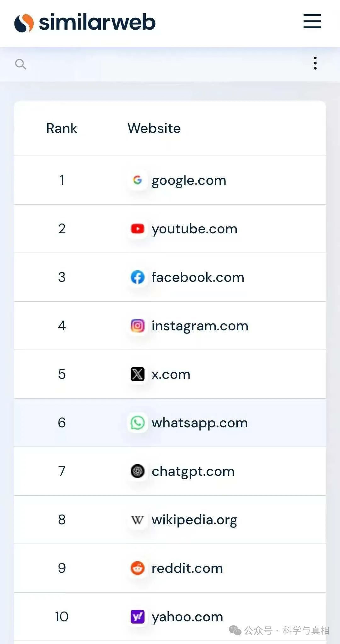Click the Website column header
This screenshot has width=340, height=644.
click(154, 128)
